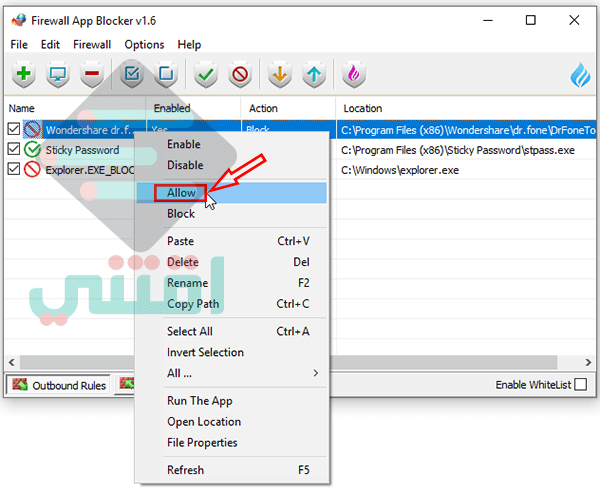Tick the Enable WhiteList checkbox
The width and height of the screenshot is (600, 494).
[x=580, y=384]
